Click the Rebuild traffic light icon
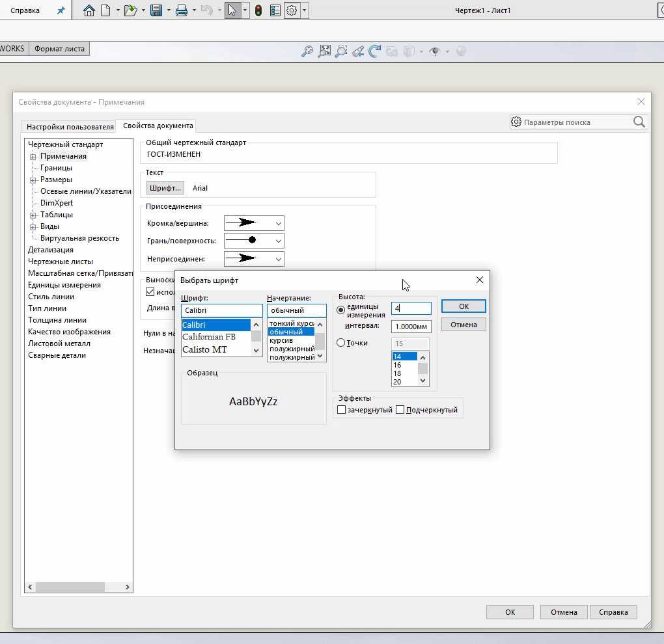664x644 pixels. click(x=258, y=10)
